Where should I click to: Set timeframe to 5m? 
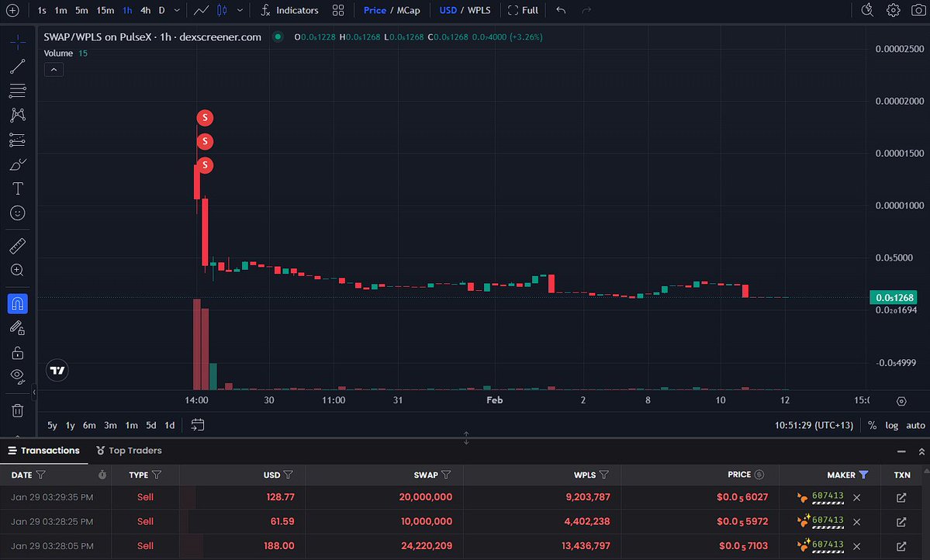[82, 10]
